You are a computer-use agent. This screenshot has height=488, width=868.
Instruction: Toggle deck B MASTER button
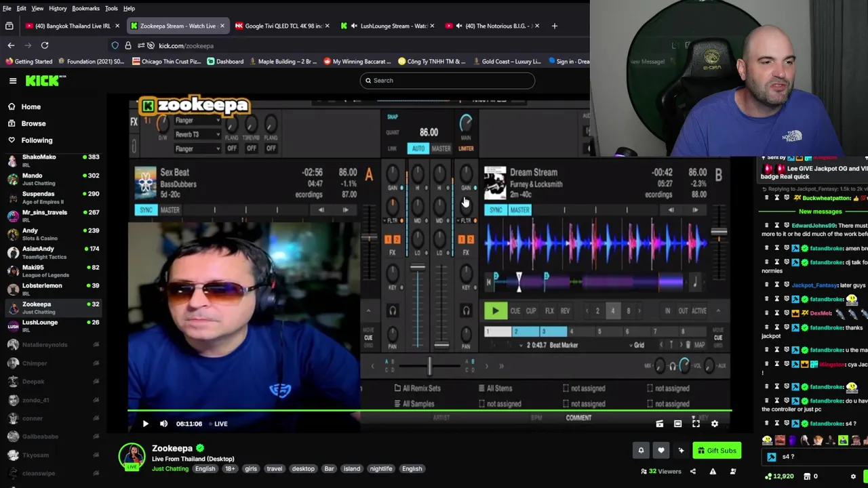pos(519,210)
